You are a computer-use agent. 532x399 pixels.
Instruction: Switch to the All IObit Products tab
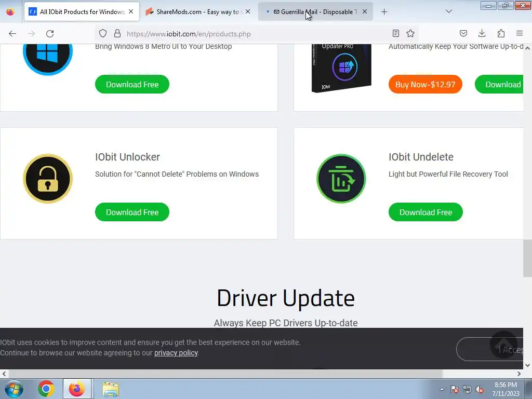[82, 12]
